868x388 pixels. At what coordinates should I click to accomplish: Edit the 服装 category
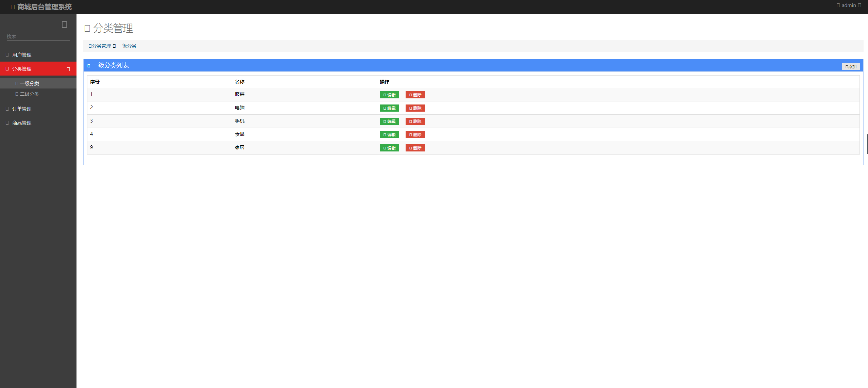tap(389, 95)
